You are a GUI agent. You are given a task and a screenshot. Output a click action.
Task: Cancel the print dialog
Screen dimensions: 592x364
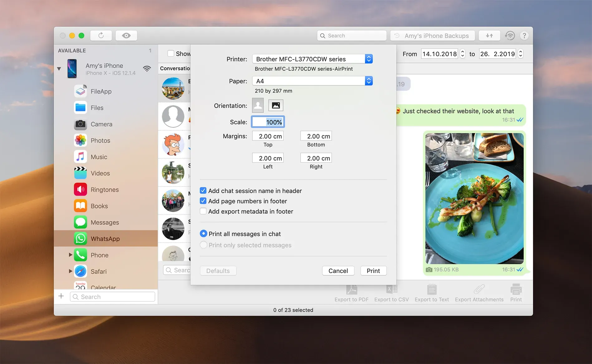click(x=338, y=271)
